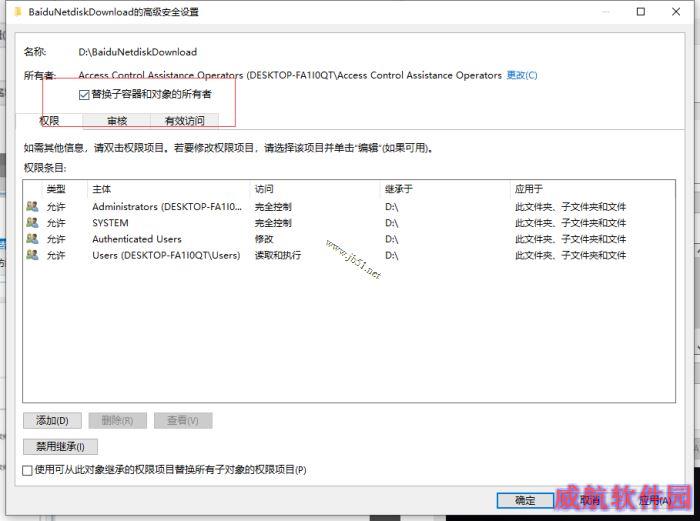Click the 查看(V) button
Image resolution: width=700 pixels, height=521 pixels.
[x=183, y=420]
